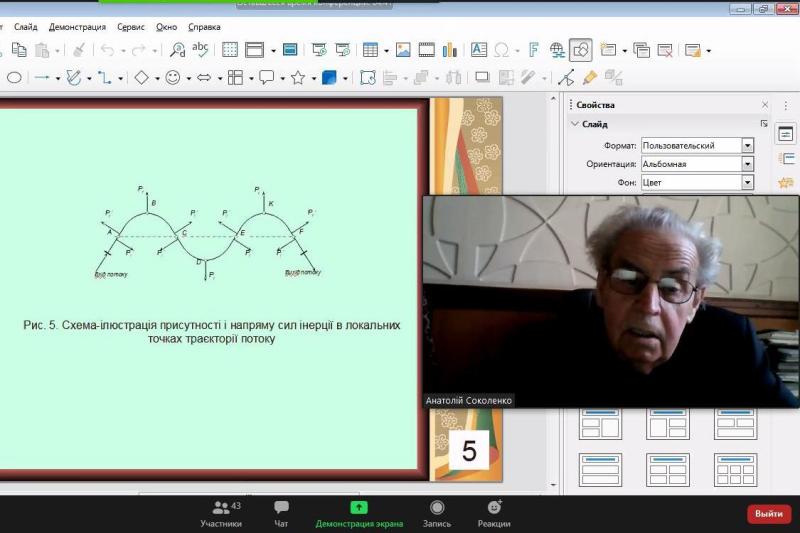Toggle the Display Grid icon
The height and width of the screenshot is (533, 800).
[230, 50]
